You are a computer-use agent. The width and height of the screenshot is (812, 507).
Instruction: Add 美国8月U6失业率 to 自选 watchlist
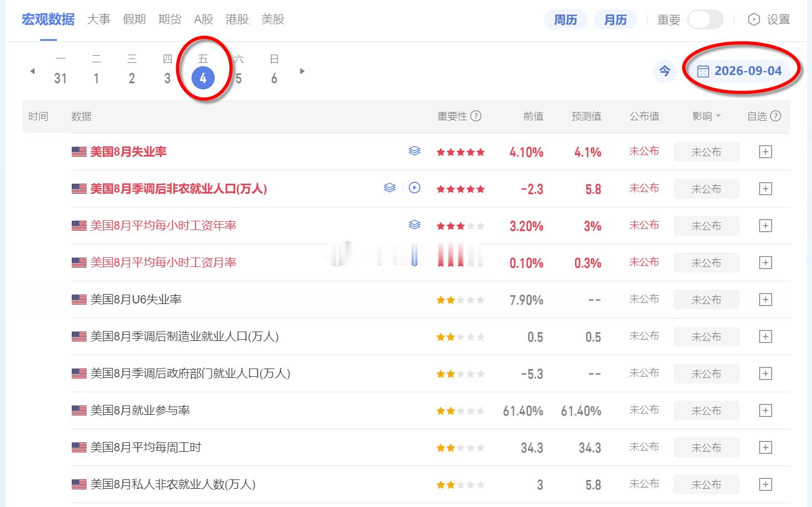tap(765, 300)
